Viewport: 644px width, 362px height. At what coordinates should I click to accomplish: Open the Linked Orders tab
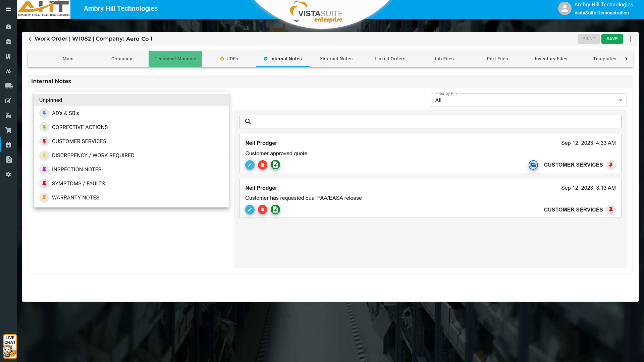click(x=390, y=59)
